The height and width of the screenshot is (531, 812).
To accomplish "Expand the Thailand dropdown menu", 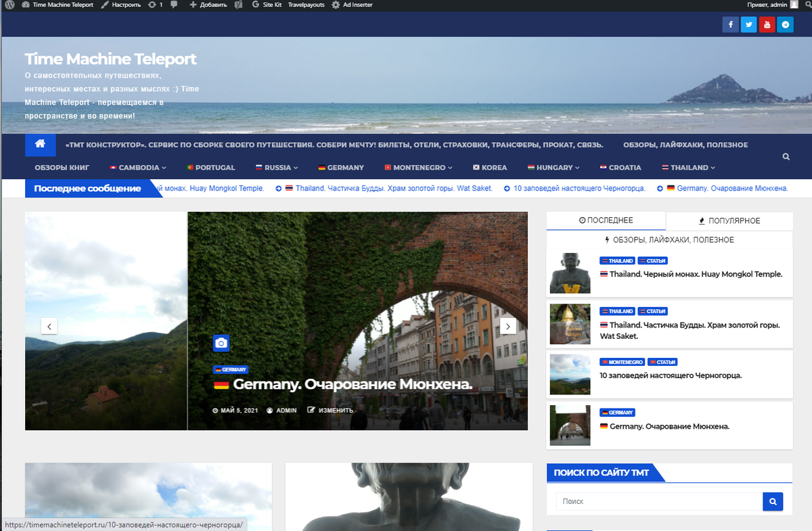I will (x=688, y=167).
